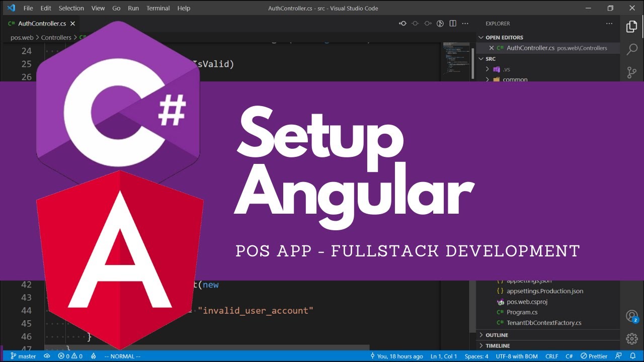This screenshot has width=644, height=362.
Task: Click the feedback icon in status bar
Action: pyautogui.click(x=618, y=356)
